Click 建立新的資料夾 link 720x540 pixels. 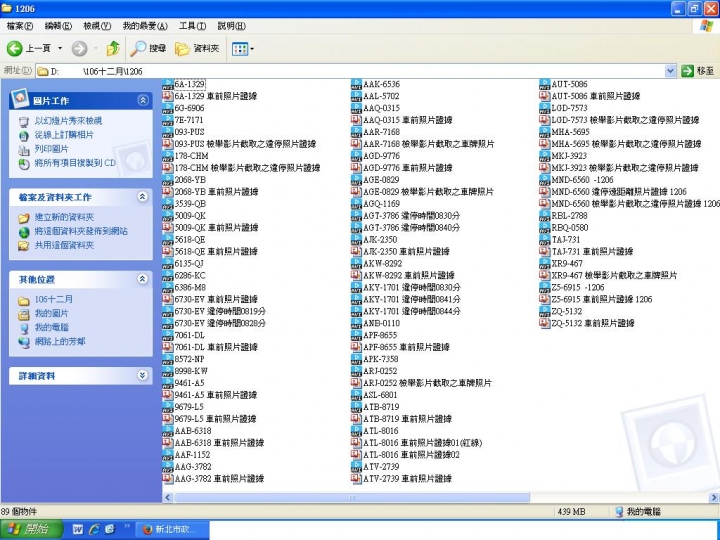coord(64,217)
